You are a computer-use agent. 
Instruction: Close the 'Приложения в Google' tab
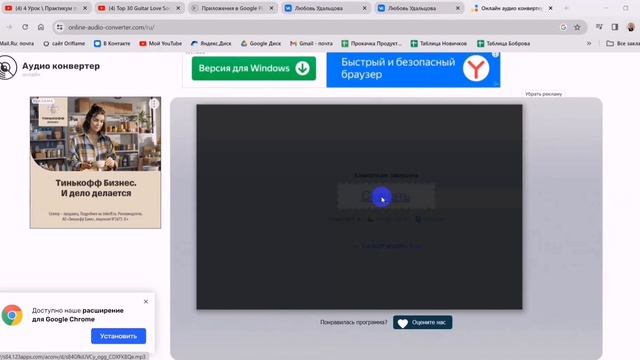271,8
